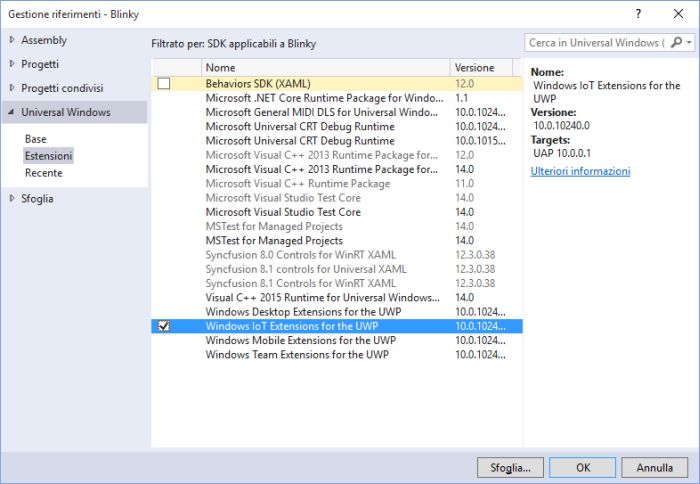Select Visual C++ 2015 Runtime for Universal Windows
The image size is (700, 484).
coord(337,298)
